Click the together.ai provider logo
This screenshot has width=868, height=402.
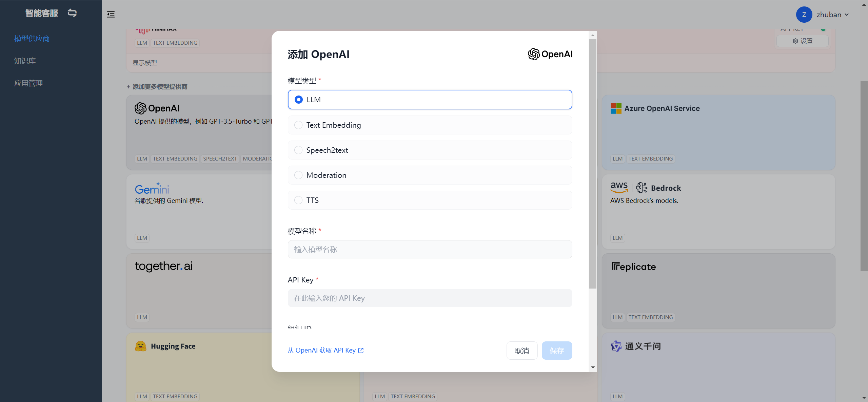pos(164,266)
